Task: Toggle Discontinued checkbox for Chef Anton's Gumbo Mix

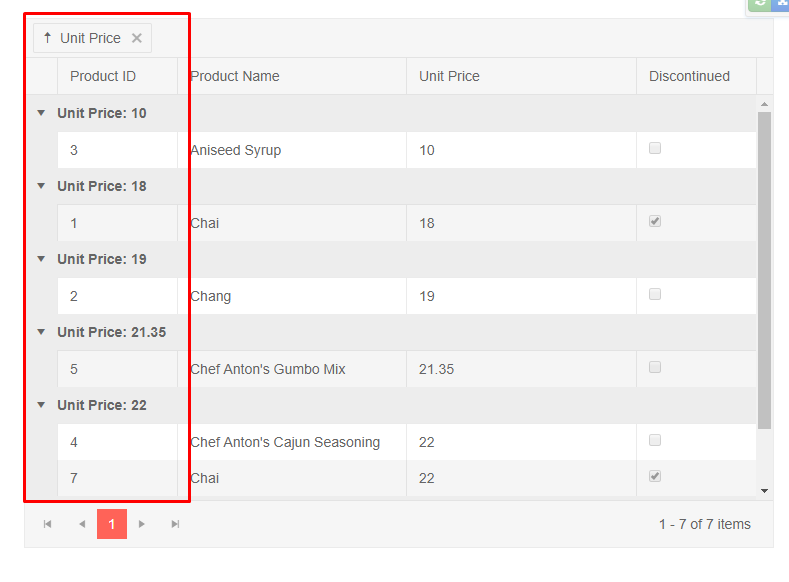Action: [655, 367]
